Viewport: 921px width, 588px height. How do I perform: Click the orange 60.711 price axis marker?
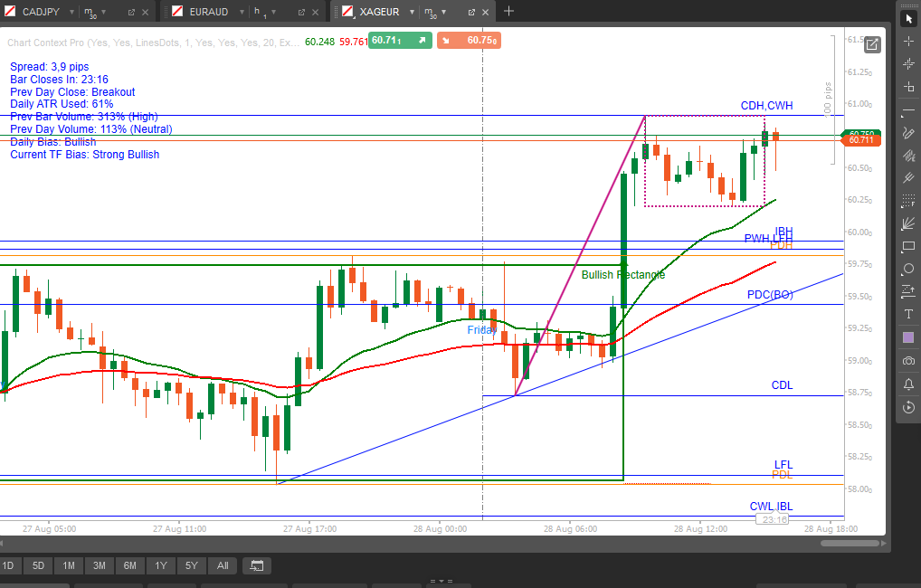860,140
